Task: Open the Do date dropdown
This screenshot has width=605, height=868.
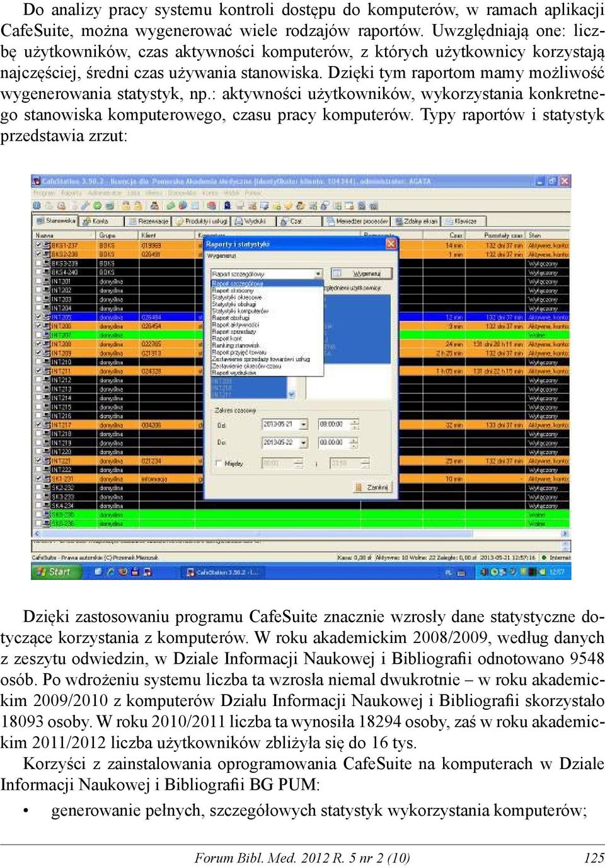Action: 304,443
